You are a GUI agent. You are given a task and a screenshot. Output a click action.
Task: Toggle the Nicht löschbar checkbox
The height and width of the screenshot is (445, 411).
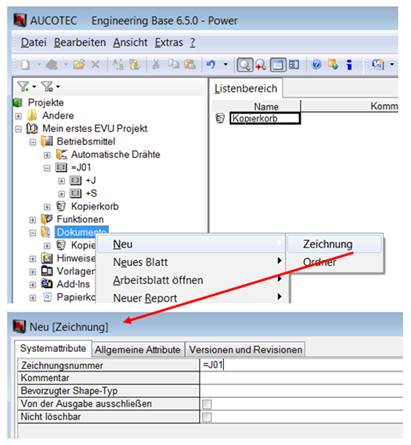pos(207,417)
